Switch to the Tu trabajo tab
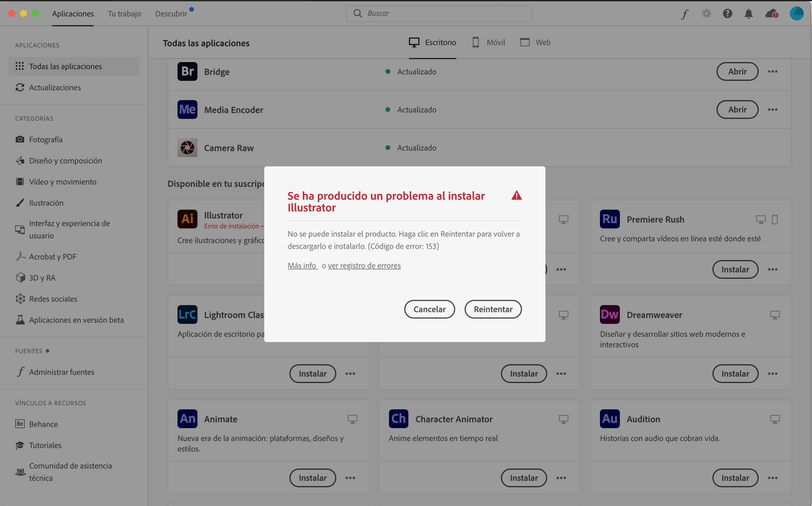Screen dimensions: 812x506 coord(124,13)
